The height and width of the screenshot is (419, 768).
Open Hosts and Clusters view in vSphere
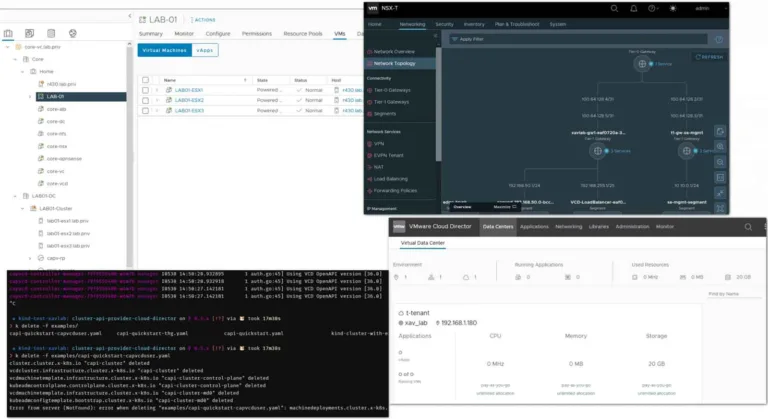pyautogui.click(x=8, y=33)
